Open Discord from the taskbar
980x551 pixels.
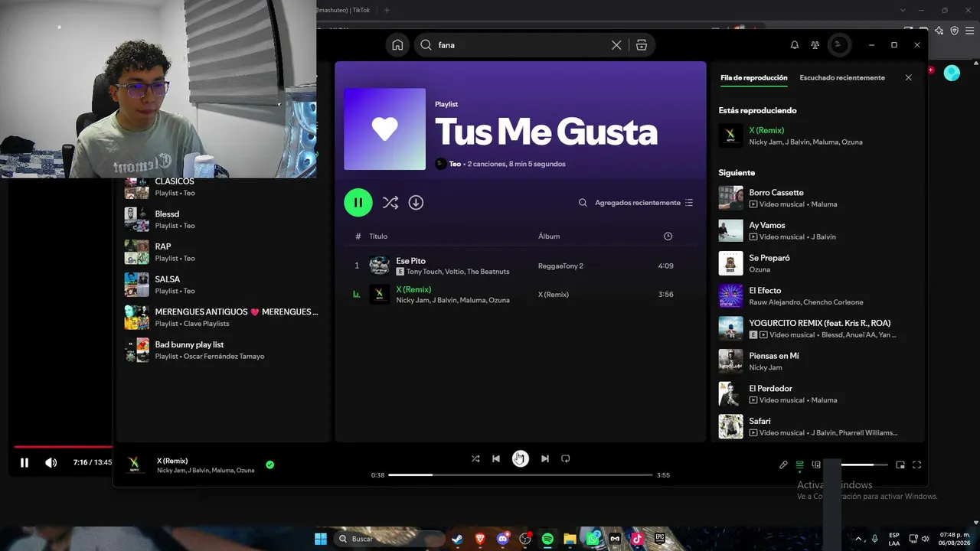click(503, 539)
